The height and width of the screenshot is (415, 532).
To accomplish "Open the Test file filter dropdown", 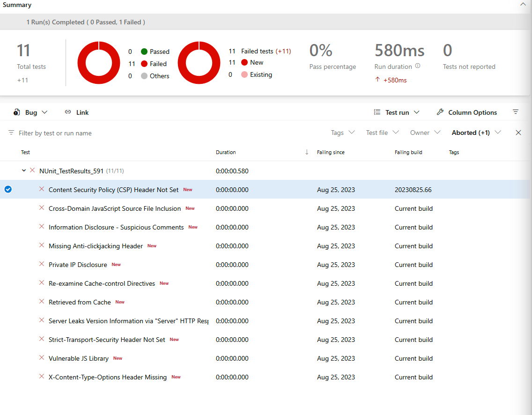I will click(382, 133).
